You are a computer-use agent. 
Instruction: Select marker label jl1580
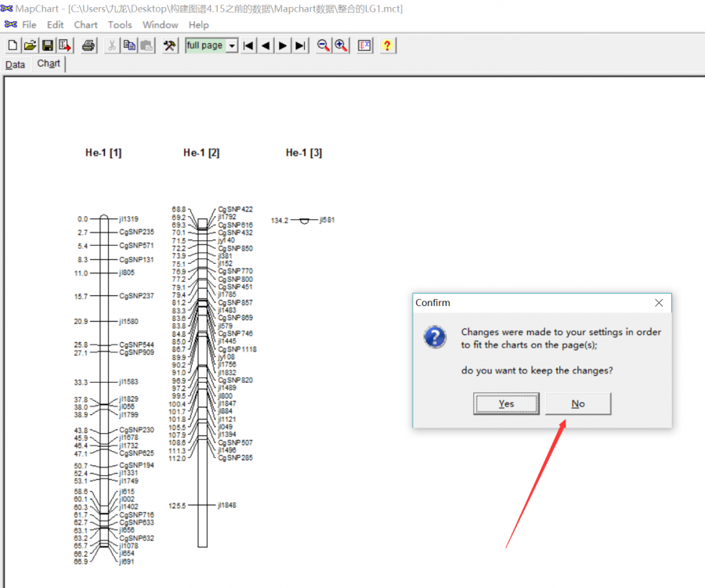(128, 322)
